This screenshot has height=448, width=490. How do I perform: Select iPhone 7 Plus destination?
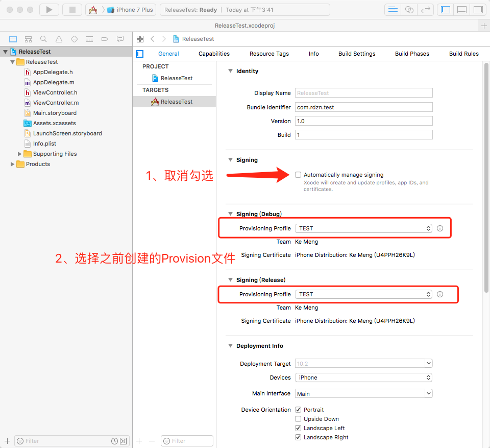[130, 10]
